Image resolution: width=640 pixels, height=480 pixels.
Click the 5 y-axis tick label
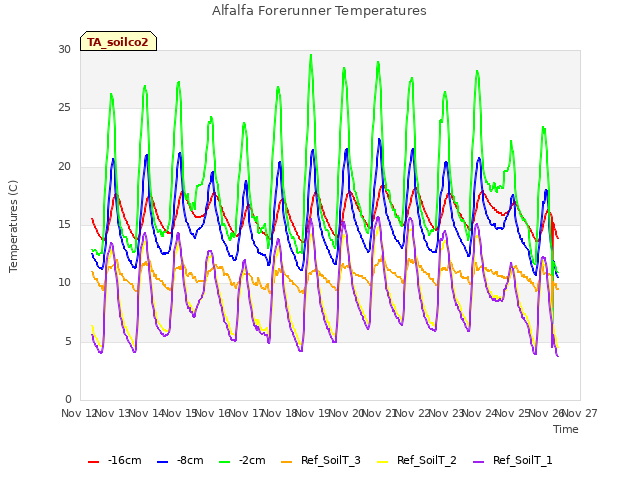(x=68, y=341)
